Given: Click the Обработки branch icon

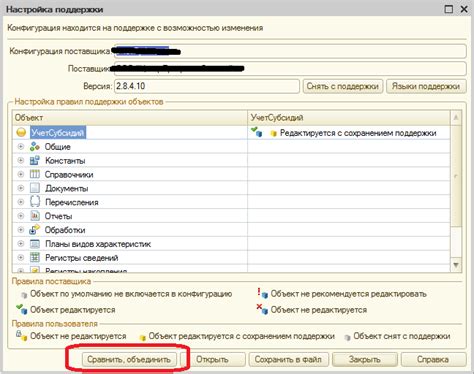Looking at the screenshot, I should tap(35, 230).
